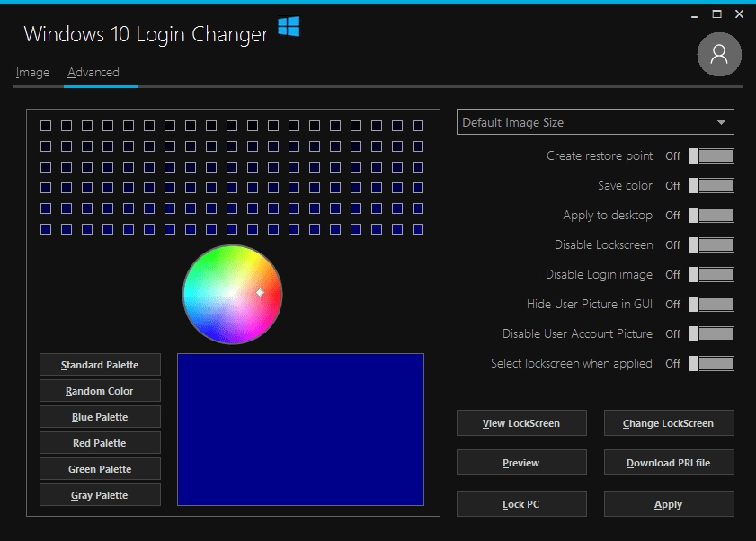Select last swatch in top palette row
Viewport: 756px width, 541px height.
point(418,126)
